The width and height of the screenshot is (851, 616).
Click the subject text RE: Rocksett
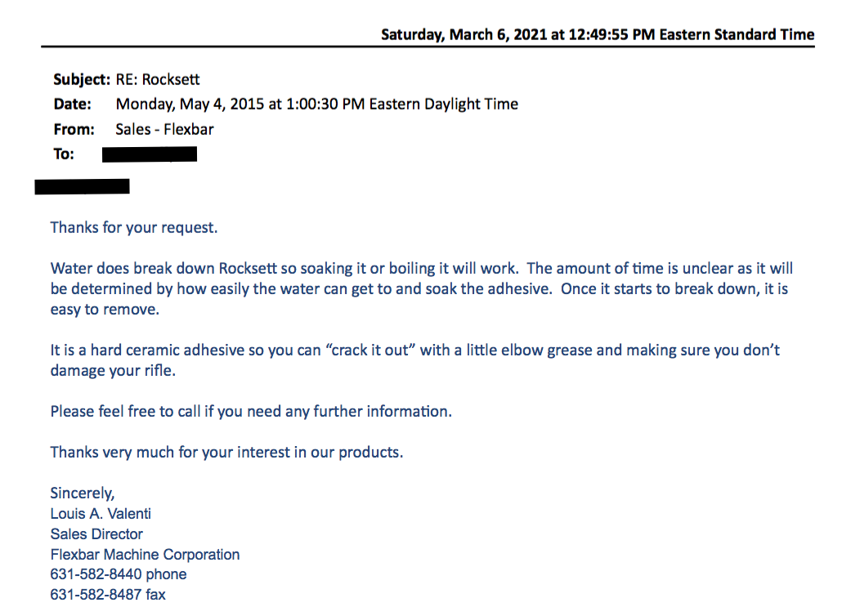coord(158,80)
